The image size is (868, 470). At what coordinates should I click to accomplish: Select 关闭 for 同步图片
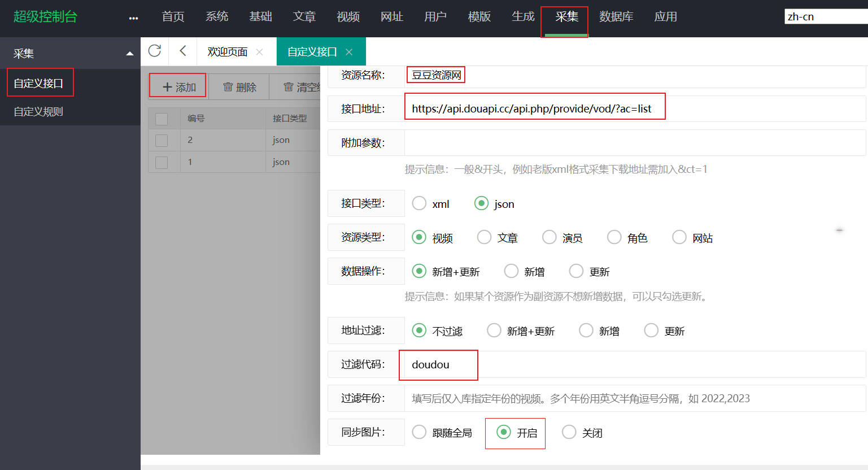[569, 432]
